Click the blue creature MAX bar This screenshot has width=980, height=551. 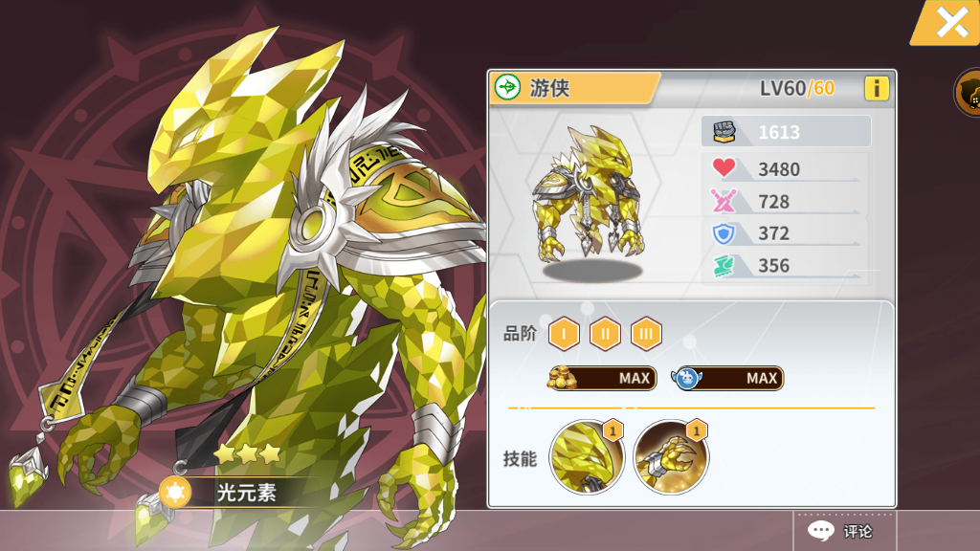[x=727, y=378]
